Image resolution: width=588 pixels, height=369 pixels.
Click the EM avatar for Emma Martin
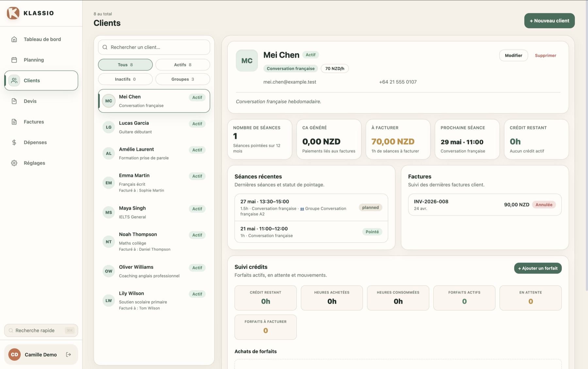(x=108, y=183)
